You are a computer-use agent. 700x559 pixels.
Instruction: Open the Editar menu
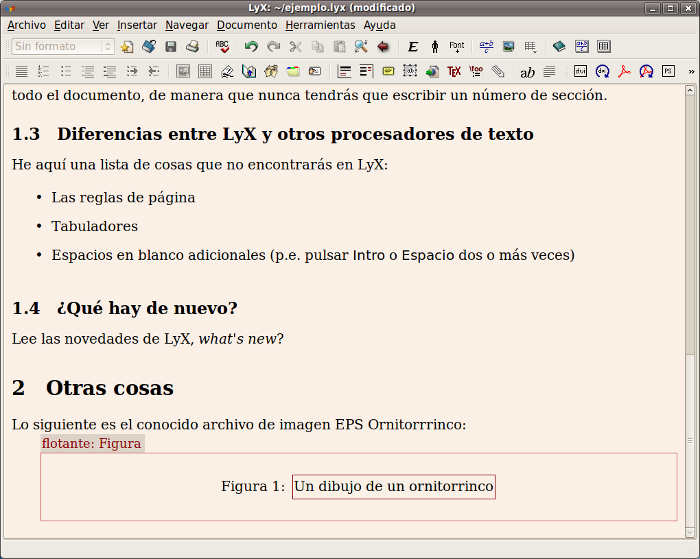click(x=69, y=25)
